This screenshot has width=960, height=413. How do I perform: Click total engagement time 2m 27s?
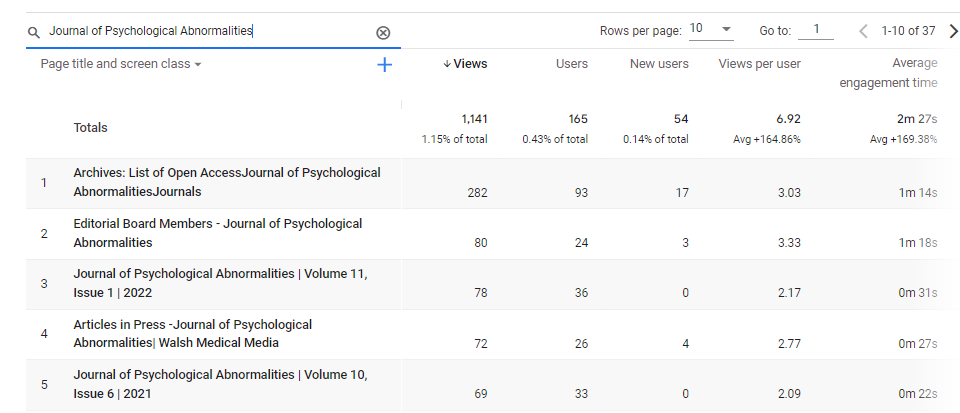(917, 119)
